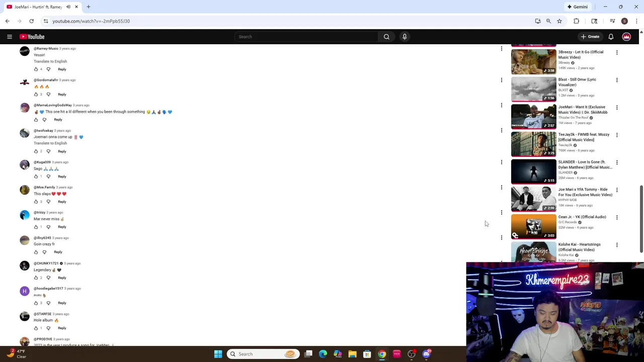Like the comment by @Ramey-Music

pyautogui.click(x=36, y=69)
